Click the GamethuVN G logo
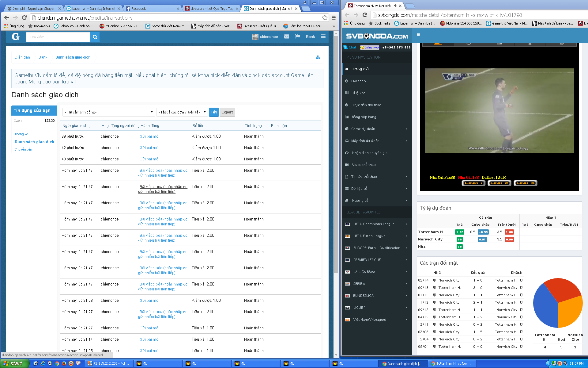 [x=16, y=37]
